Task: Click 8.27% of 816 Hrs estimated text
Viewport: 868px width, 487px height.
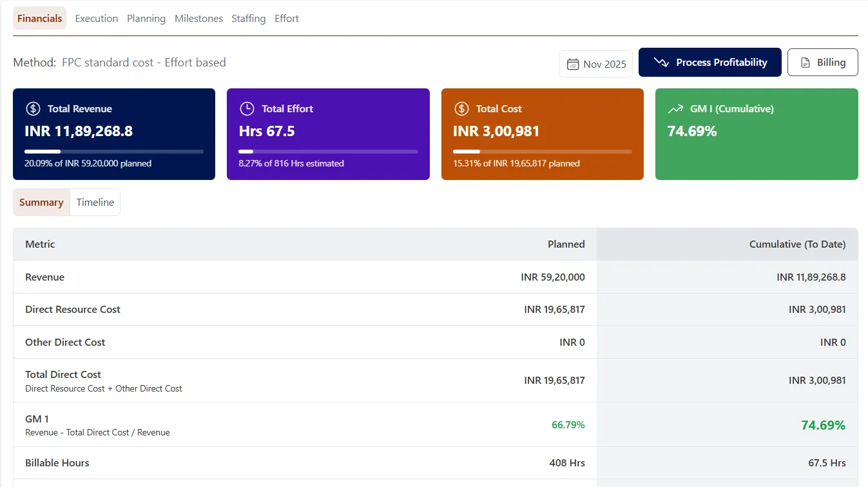Action: coord(291,163)
